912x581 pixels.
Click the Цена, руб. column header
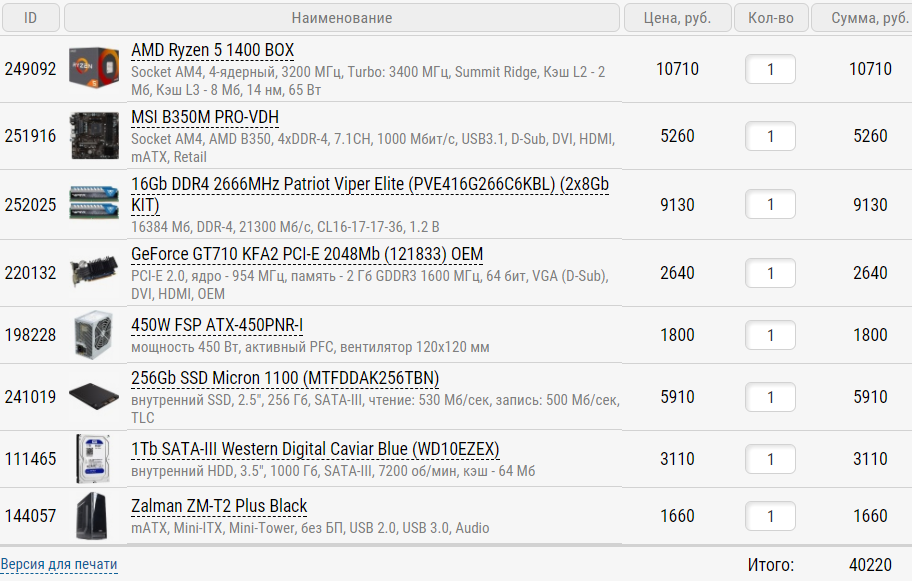pos(677,17)
